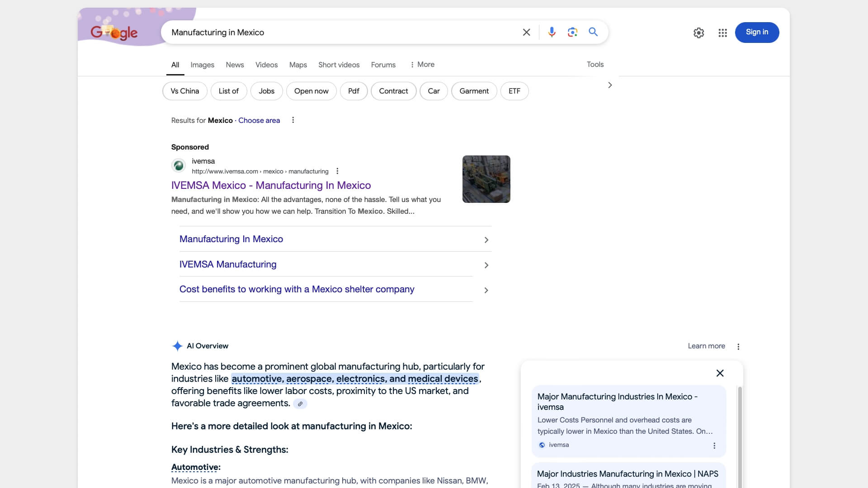Open the settings gear icon
Viewport: 868px width, 488px height.
pyautogui.click(x=698, y=33)
